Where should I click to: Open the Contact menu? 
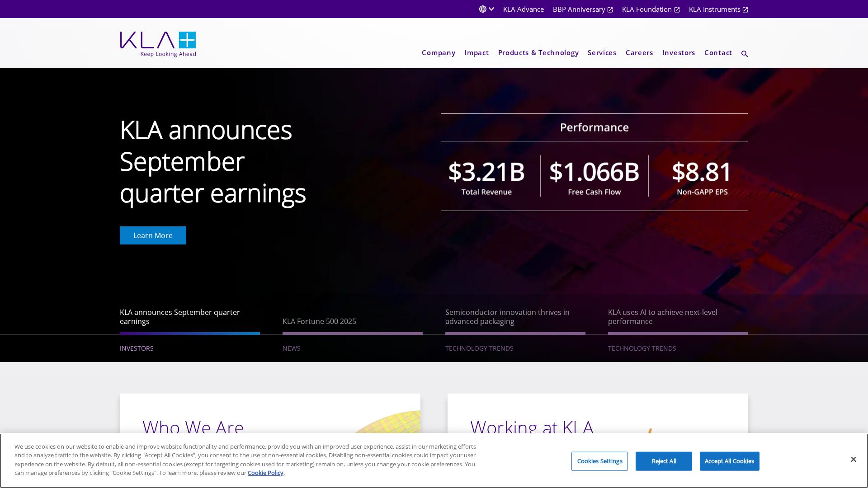(718, 53)
